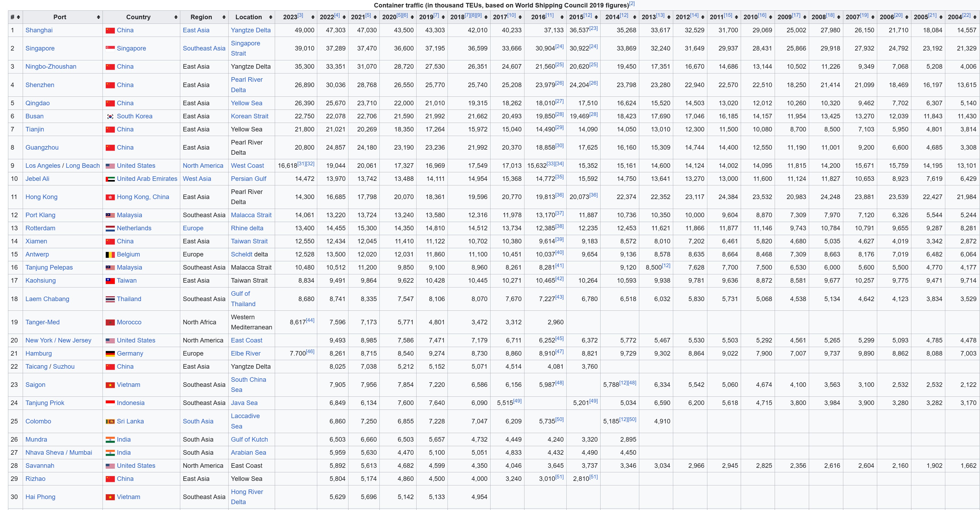Viewport: 980px width, 510px height.
Task: Sort by 2019 column sort arrows
Action: [x=443, y=17]
